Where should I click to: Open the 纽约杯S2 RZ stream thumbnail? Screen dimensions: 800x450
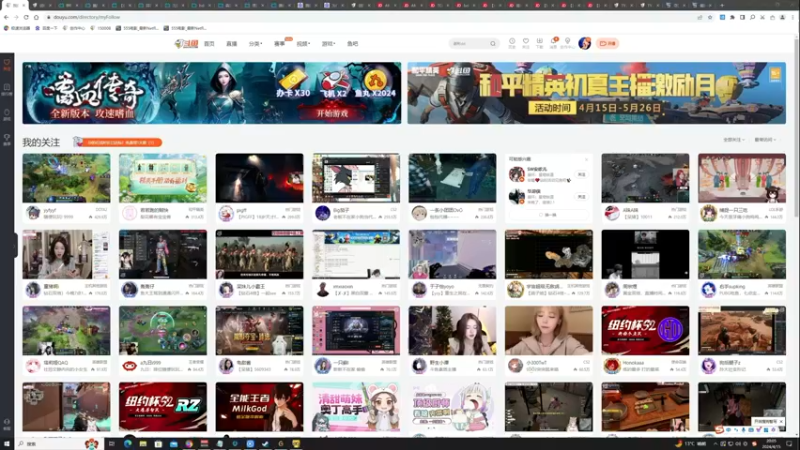[x=163, y=407]
